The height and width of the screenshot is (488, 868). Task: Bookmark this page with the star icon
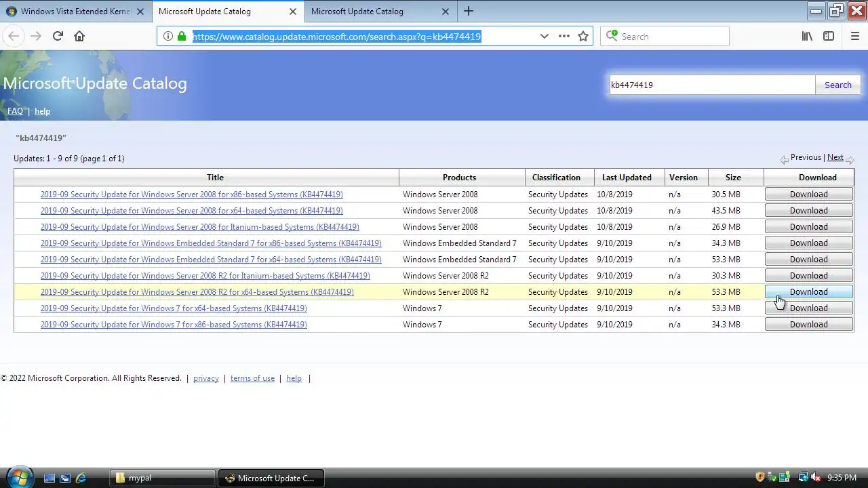[x=583, y=36]
